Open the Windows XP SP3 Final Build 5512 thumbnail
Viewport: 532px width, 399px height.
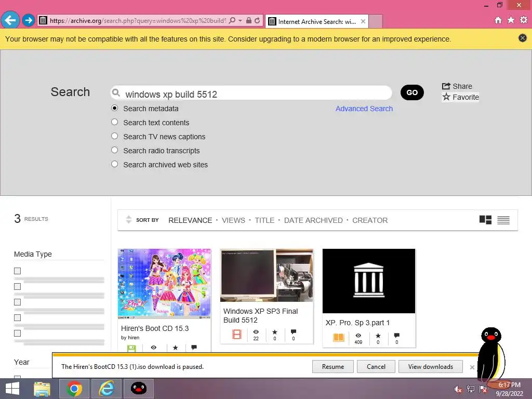(x=267, y=275)
